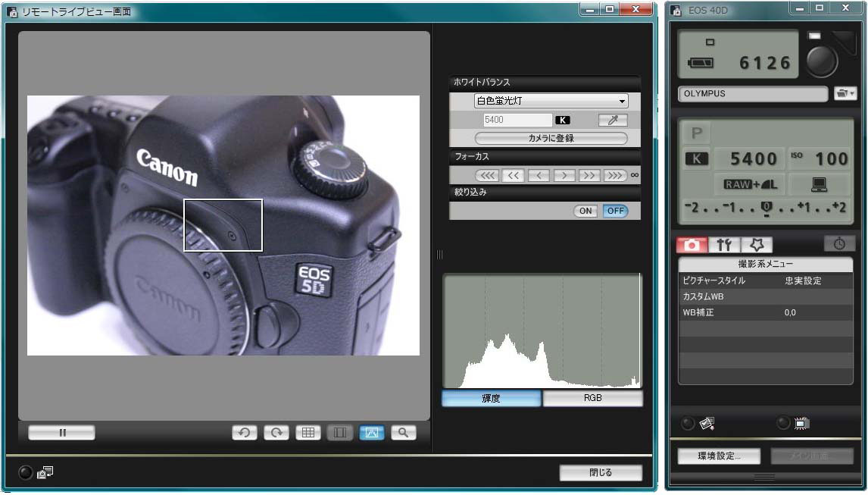Move focus farther with double-right arrow
Viewport: 868px width, 495px height.
click(589, 175)
